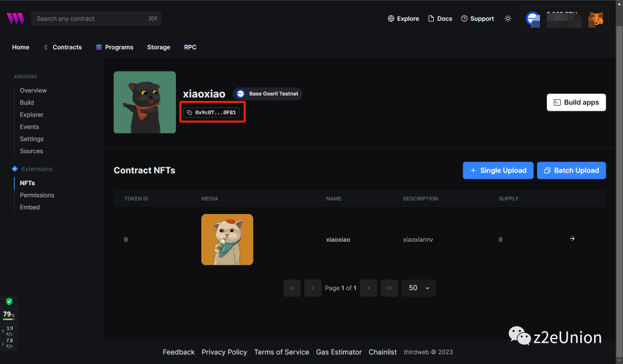Click the thirdweb logo
This screenshot has width=623, height=364.
pyautogui.click(x=15, y=18)
